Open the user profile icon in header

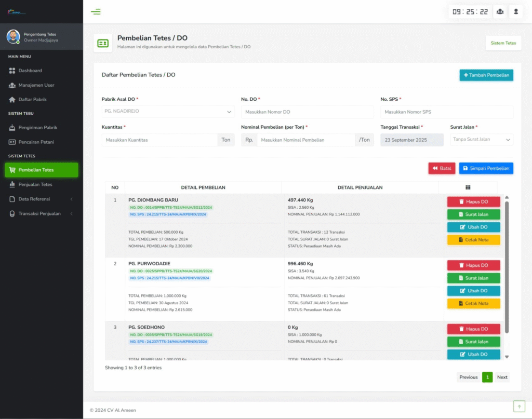point(515,11)
